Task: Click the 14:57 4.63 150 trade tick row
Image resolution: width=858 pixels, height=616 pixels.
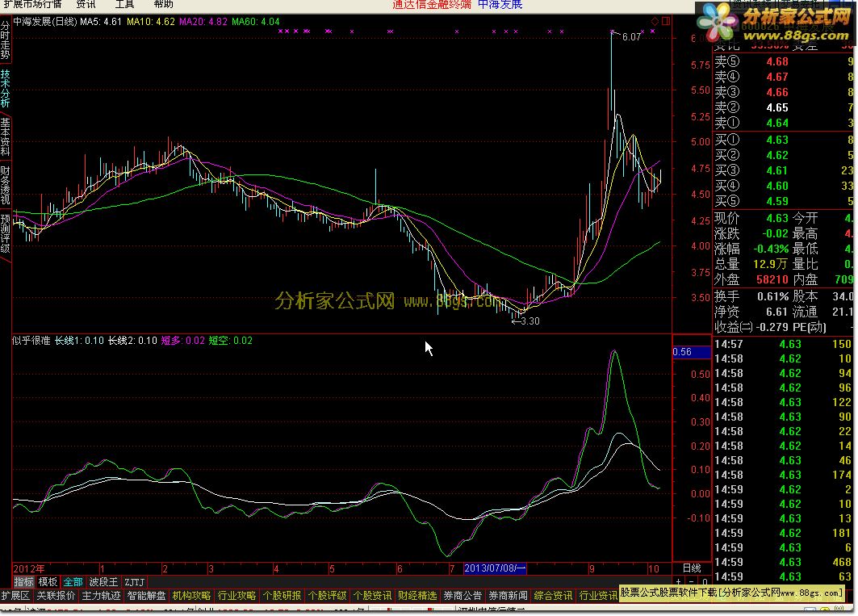Action: (x=784, y=345)
